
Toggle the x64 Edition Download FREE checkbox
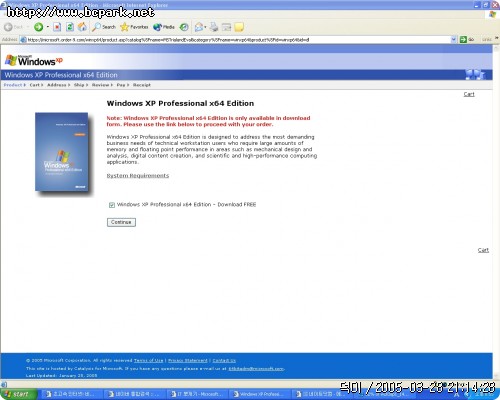pos(112,205)
